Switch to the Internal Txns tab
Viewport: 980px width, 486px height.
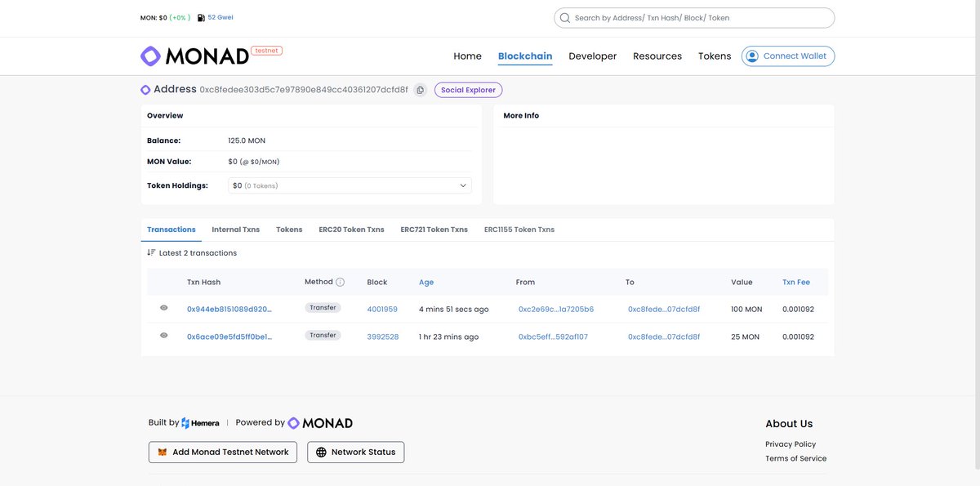pyautogui.click(x=236, y=230)
